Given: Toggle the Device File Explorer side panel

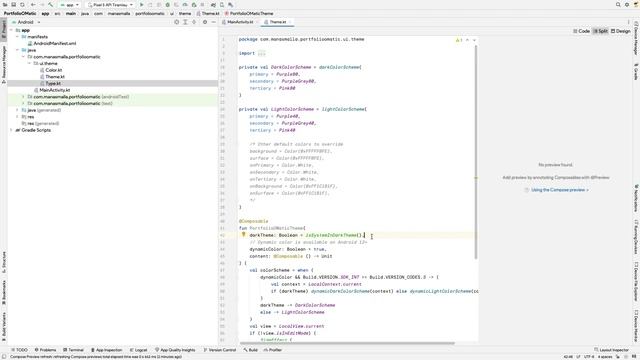Looking at the screenshot, I should point(636,282).
